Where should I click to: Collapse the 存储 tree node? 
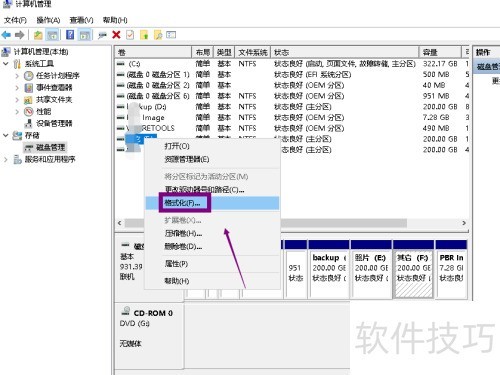click(x=6, y=135)
